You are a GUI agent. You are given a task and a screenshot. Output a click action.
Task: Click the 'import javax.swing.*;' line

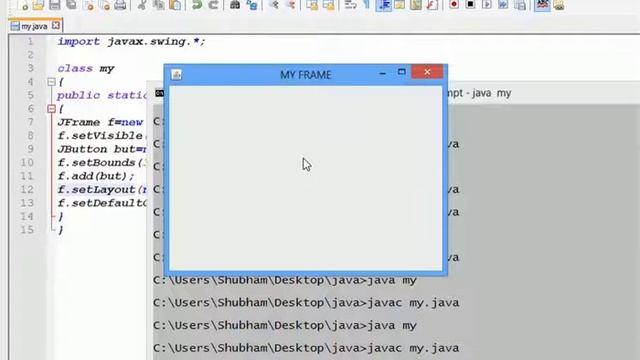(131, 42)
